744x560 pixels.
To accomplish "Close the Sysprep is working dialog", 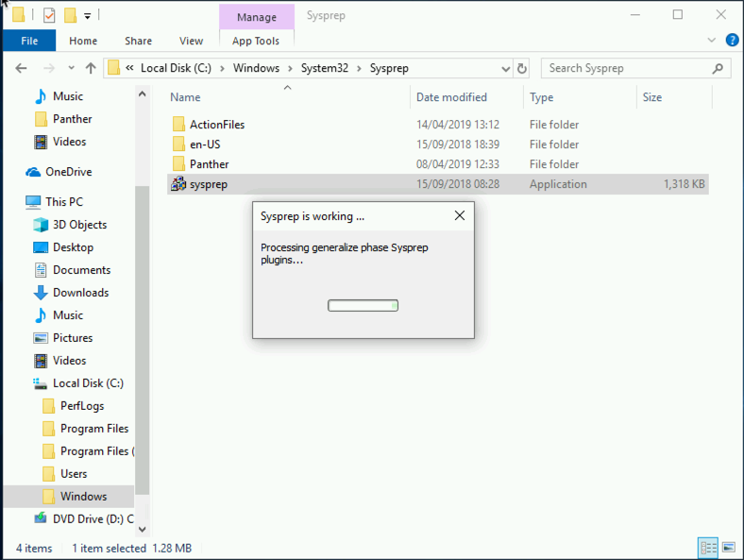I will [459, 215].
